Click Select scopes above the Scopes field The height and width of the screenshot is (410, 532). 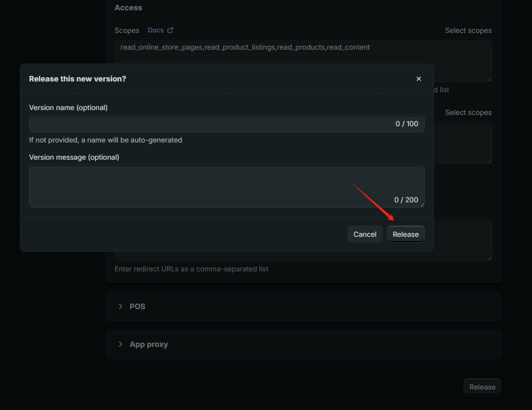[468, 31]
